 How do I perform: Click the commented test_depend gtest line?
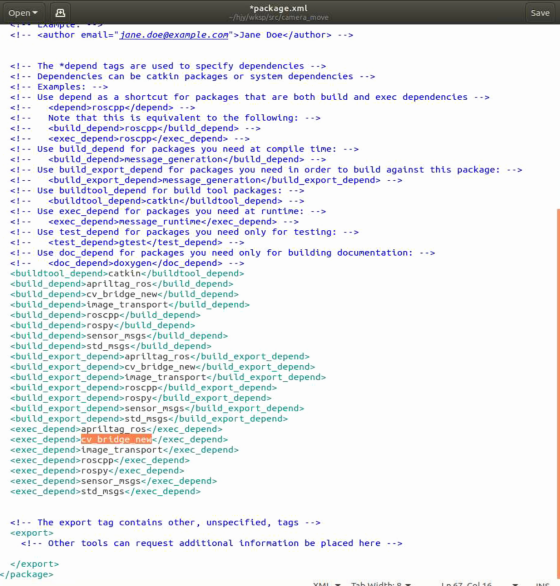click(x=127, y=243)
